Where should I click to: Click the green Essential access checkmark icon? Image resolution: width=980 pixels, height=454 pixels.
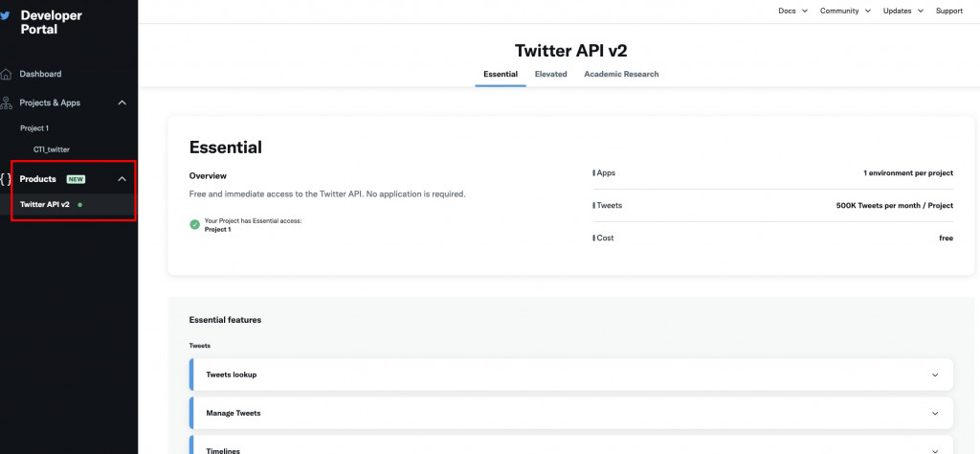tap(195, 224)
